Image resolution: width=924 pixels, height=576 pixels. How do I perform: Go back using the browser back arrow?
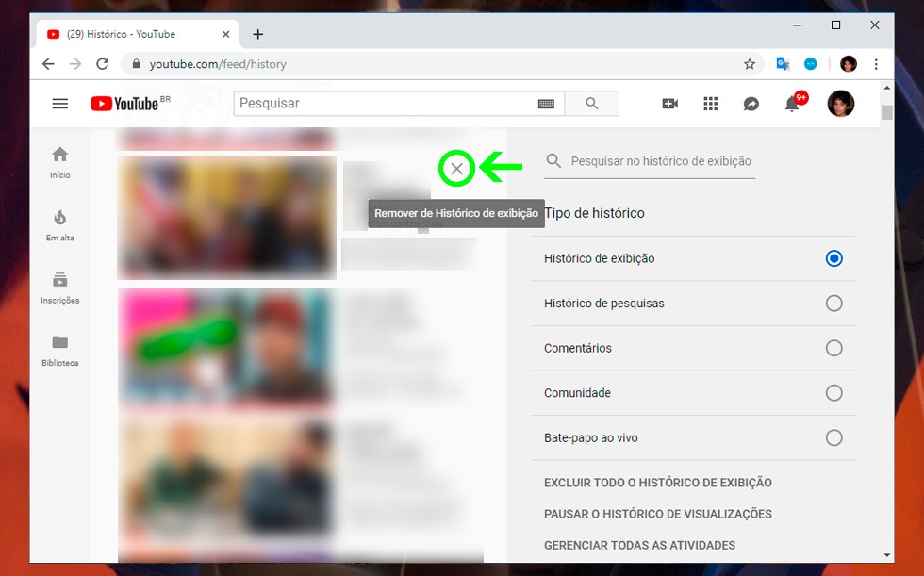click(48, 63)
